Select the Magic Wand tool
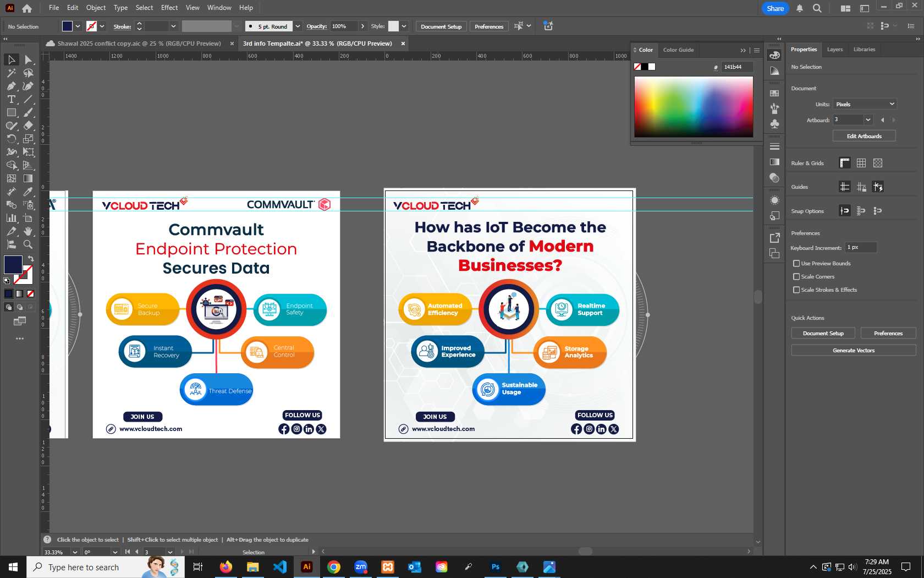This screenshot has height=578, width=924. pyautogui.click(x=11, y=73)
